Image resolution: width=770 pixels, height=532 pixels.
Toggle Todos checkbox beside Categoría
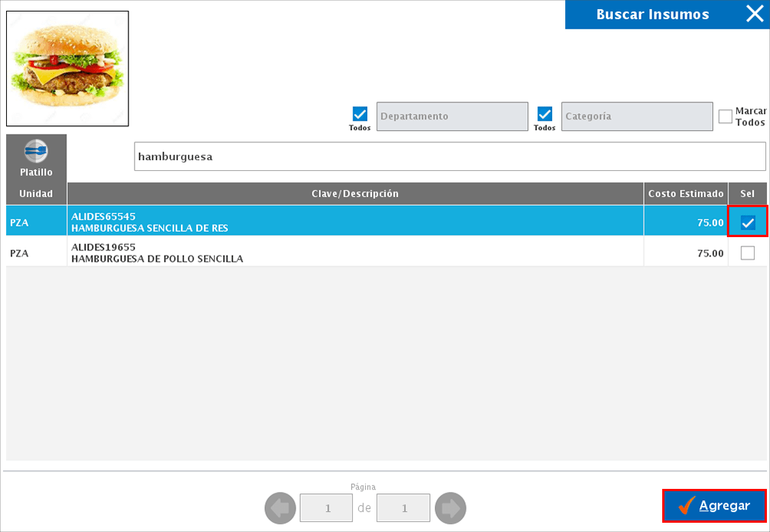pos(544,112)
